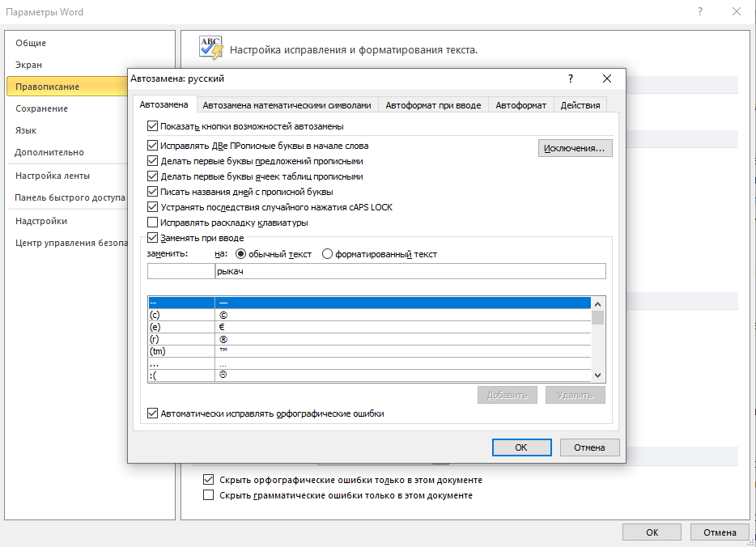Select форматированный текст radio option

(x=327, y=254)
